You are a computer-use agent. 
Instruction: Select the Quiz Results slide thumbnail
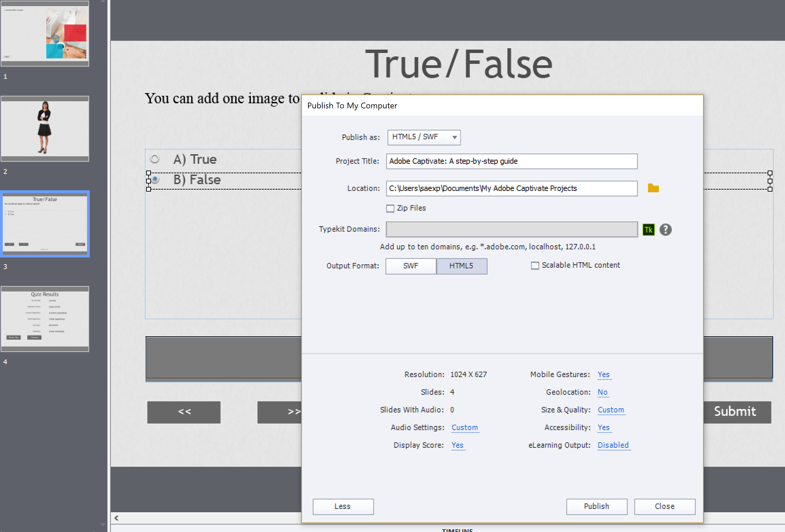click(x=45, y=319)
